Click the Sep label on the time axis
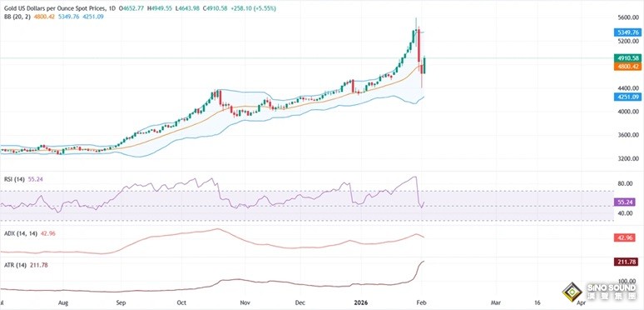 tap(121, 302)
